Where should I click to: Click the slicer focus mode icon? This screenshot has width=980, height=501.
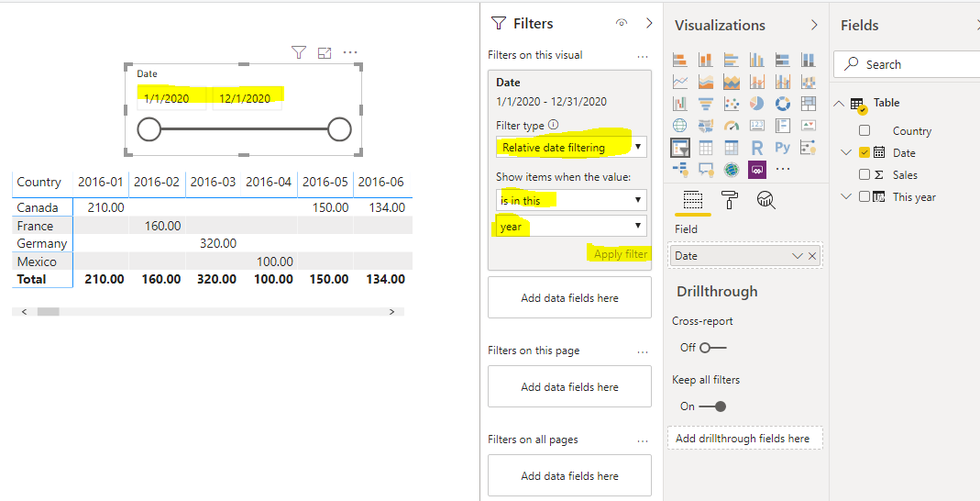[x=325, y=53]
